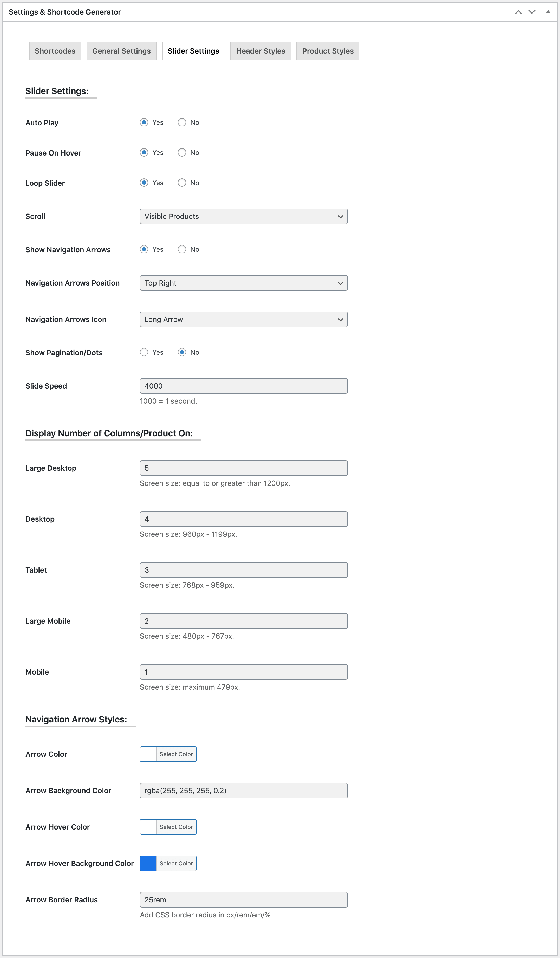Open the Scroll dropdown showing Visible Products
Screen dimensions: 560x958
click(244, 216)
